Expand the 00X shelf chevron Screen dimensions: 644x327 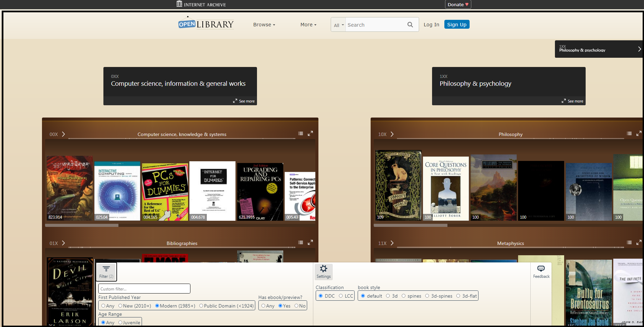coord(63,134)
